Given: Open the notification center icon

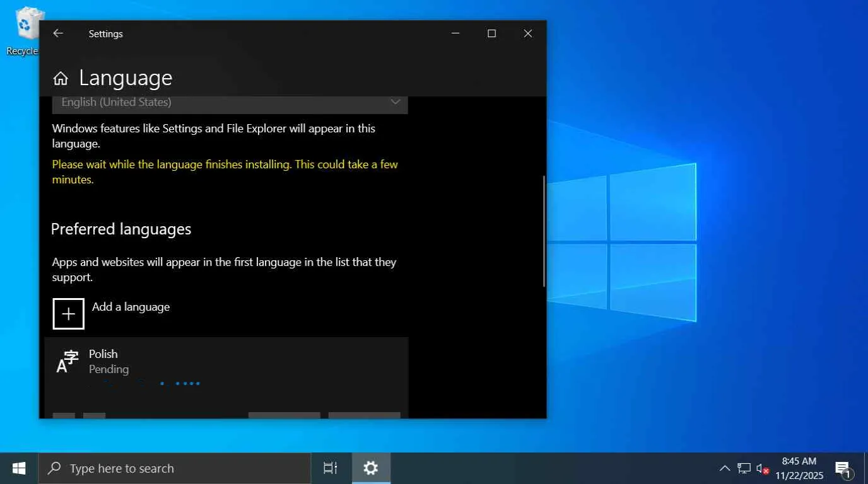Looking at the screenshot, I should point(843,469).
